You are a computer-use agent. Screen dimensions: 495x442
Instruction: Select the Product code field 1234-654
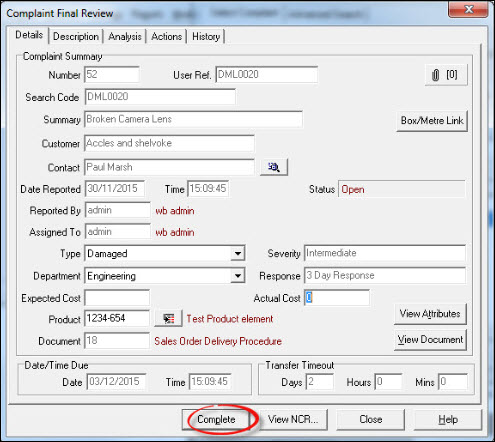coord(117,319)
